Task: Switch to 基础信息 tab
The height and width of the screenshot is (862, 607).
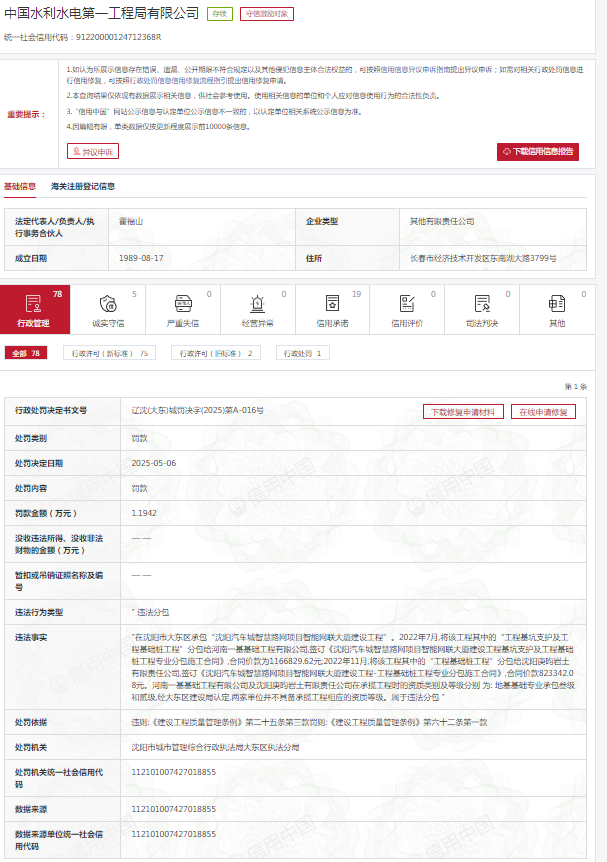Action: pos(20,186)
